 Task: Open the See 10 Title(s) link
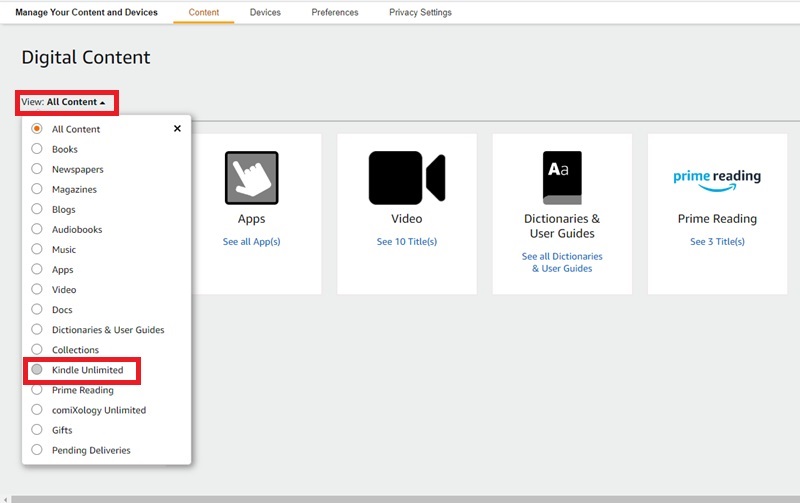click(x=406, y=242)
